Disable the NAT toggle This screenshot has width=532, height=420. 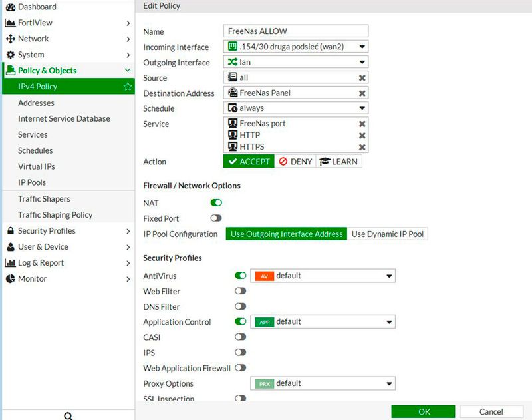coord(216,203)
